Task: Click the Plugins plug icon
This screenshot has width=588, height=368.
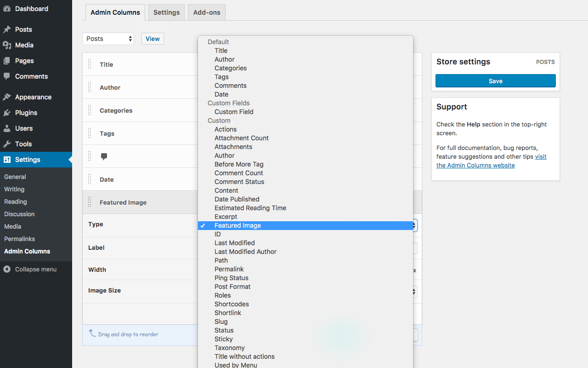Action: tap(7, 113)
